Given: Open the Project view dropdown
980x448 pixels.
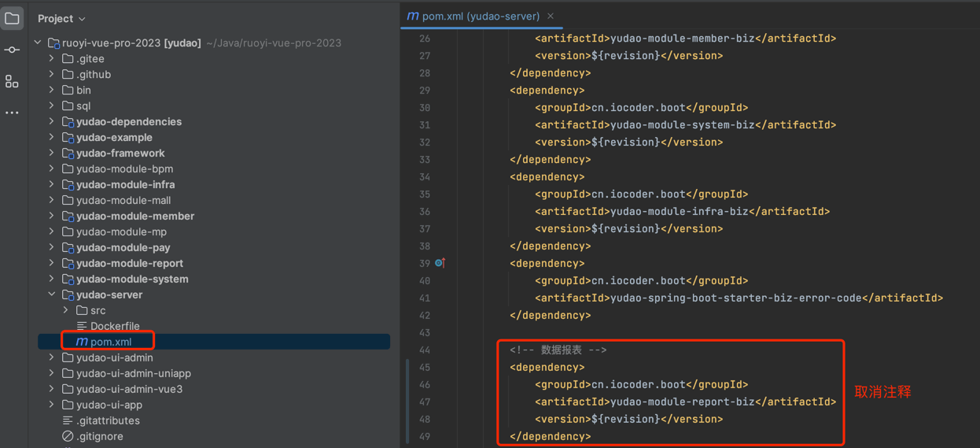Looking at the screenshot, I should [x=61, y=18].
